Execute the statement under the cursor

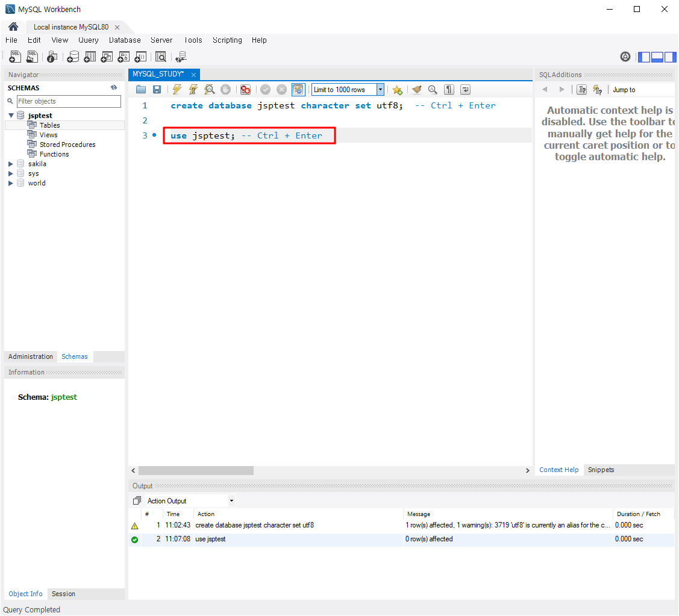tap(193, 90)
